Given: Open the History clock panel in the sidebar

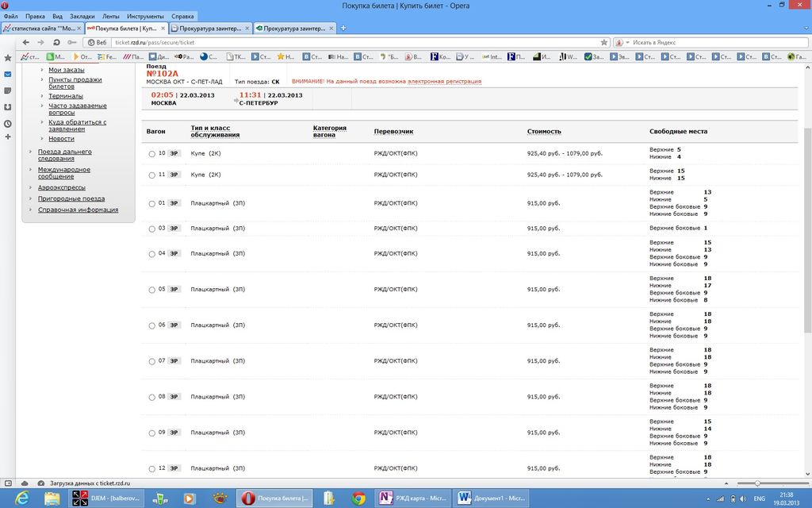Looking at the screenshot, I should [8, 124].
